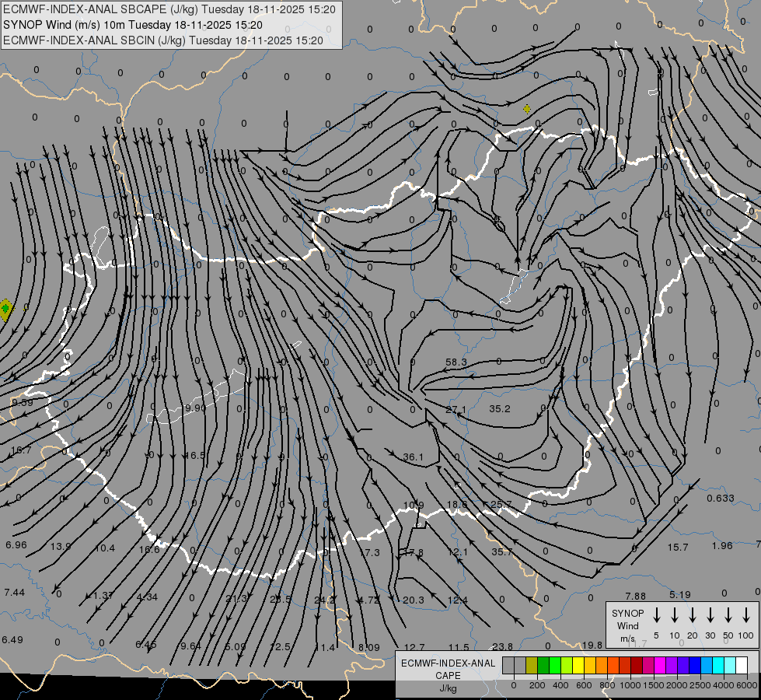Click the 20.3 value in the south

click(x=414, y=600)
